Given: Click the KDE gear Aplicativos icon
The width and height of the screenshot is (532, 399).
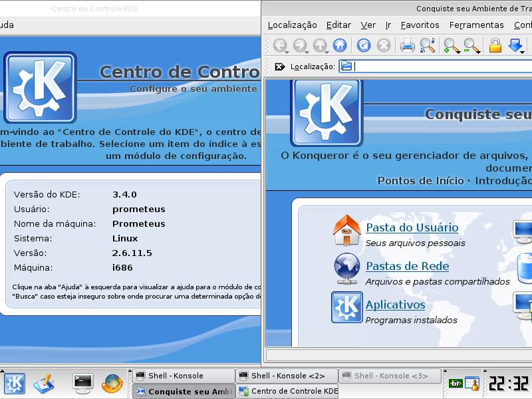Looking at the screenshot, I should coord(346,307).
